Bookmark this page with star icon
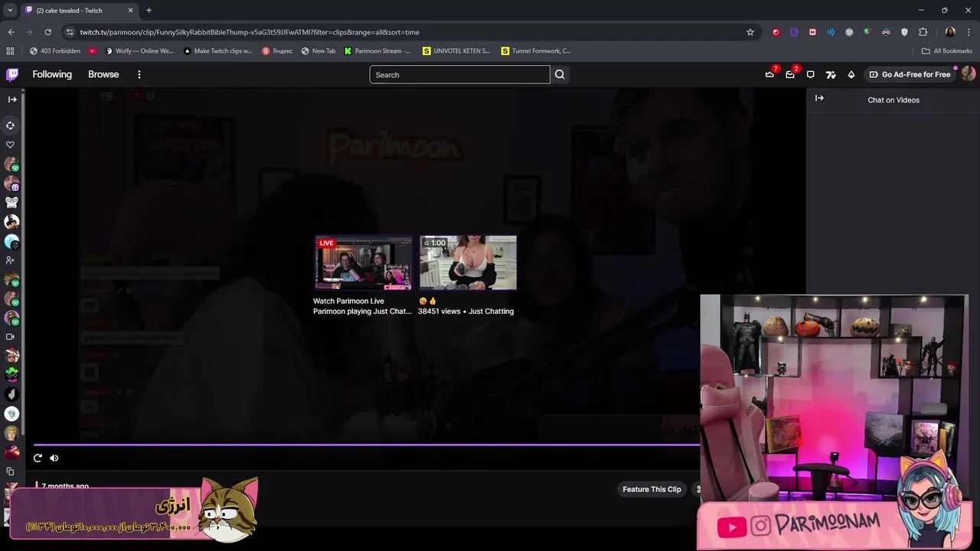This screenshot has height=551, width=980. click(x=750, y=32)
